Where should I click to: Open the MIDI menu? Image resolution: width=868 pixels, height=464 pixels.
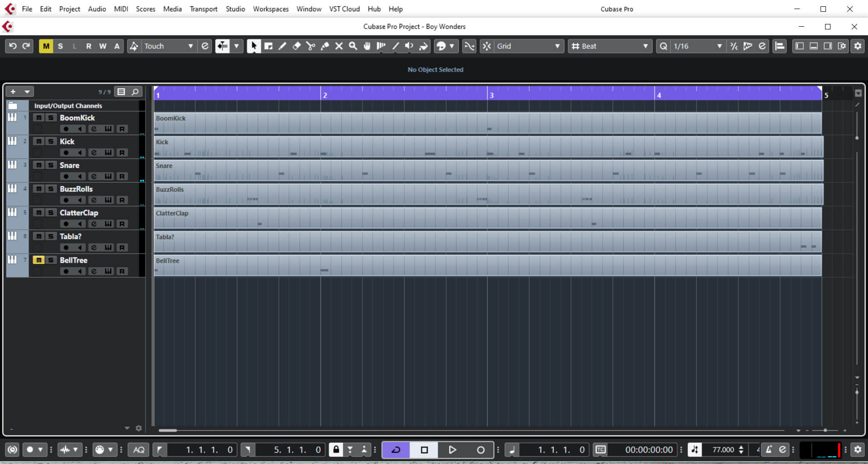[121, 9]
